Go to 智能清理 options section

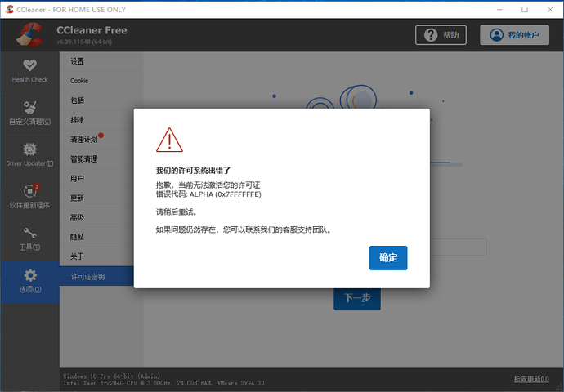click(x=83, y=159)
